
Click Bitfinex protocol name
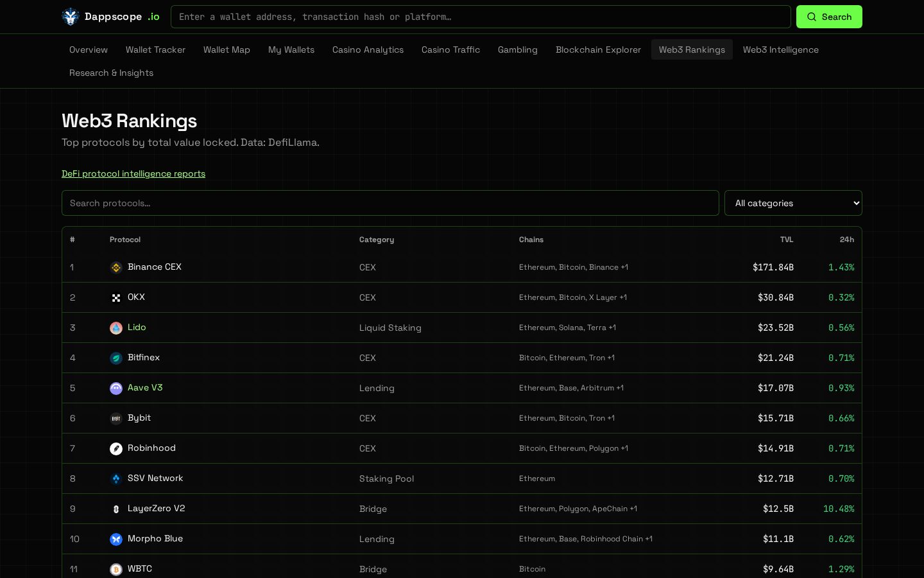click(x=144, y=357)
